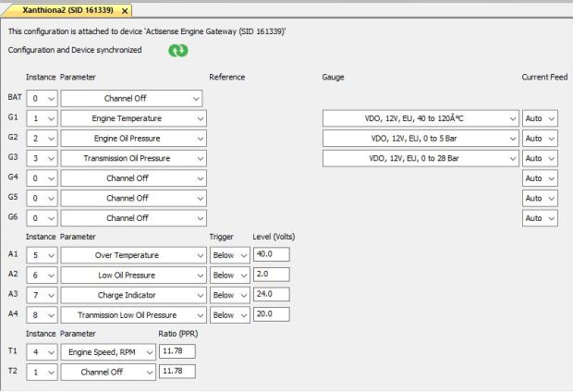Open the T1 Engine Speed, RPM dropdown
573x392 pixels.
pos(108,351)
